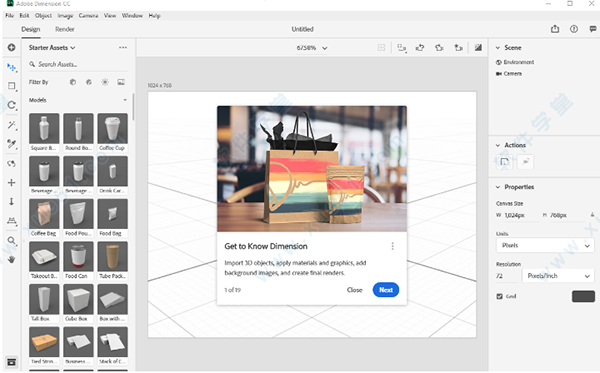The height and width of the screenshot is (373, 600).
Task: Select the Zoom magnifier tool
Action: click(x=11, y=241)
